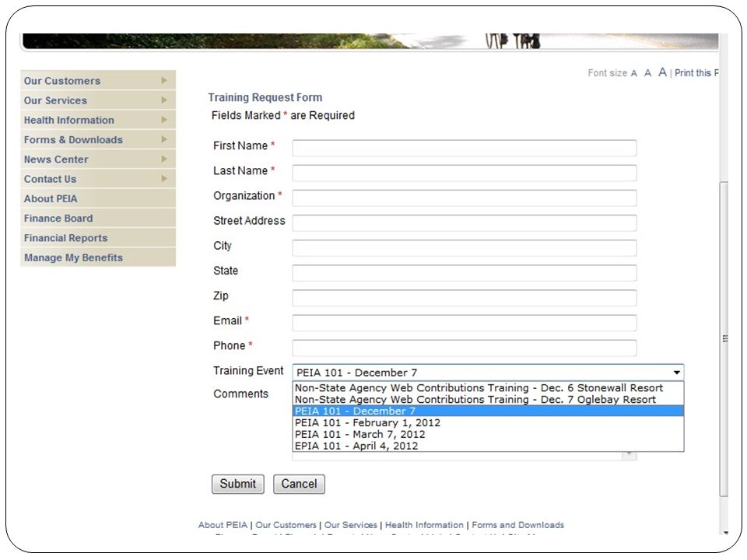Submit the training request form
Viewport: 747px width, 560px height.
pos(238,484)
